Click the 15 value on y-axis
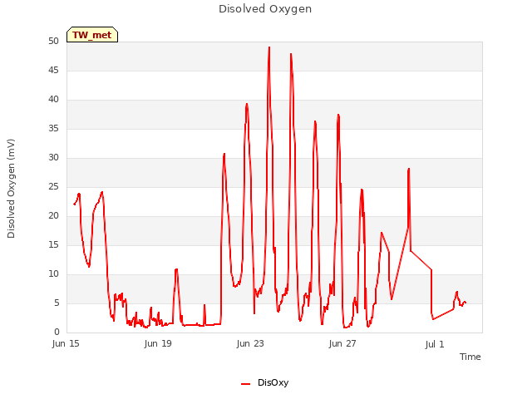The image size is (532, 399). tap(53, 245)
